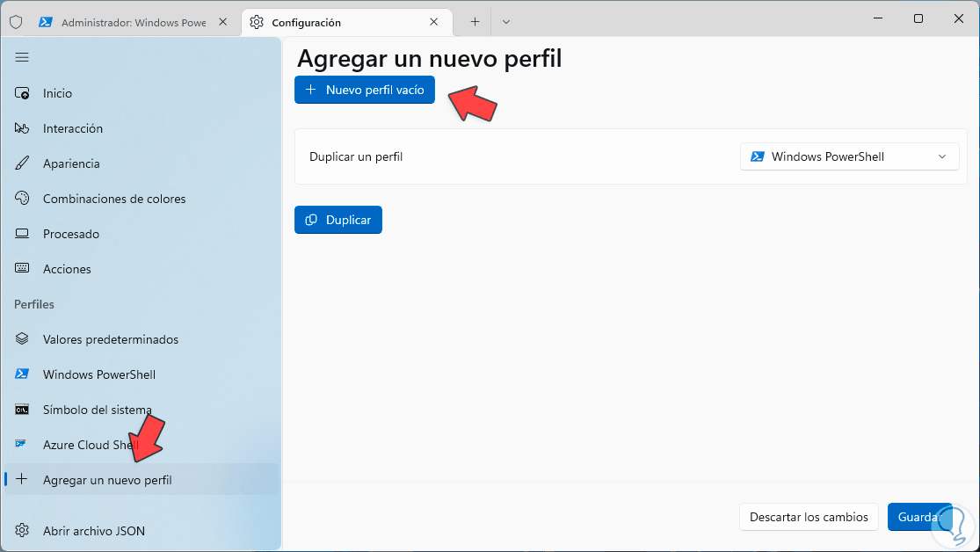Expand the Windows PowerShell profile combo box
The image size is (980, 552).
click(849, 156)
